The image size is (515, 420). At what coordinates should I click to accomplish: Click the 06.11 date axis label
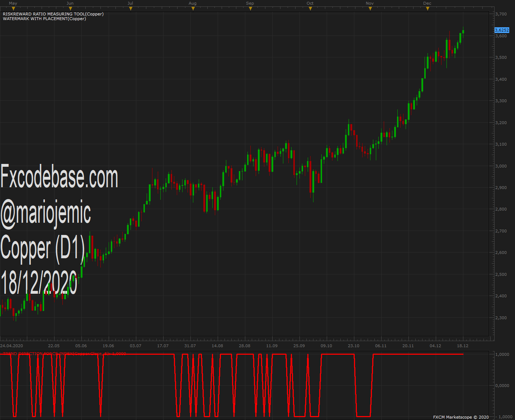(381, 346)
